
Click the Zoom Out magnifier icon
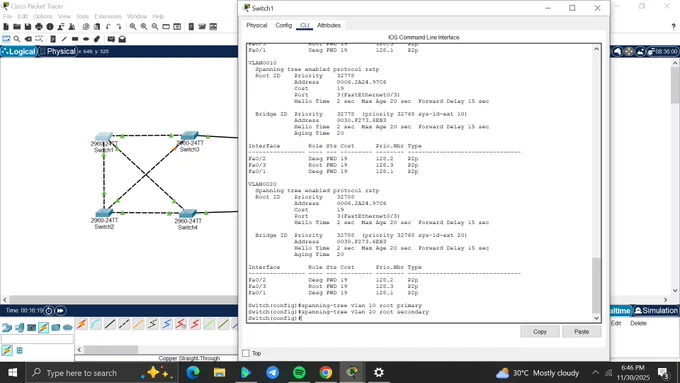coord(155,27)
